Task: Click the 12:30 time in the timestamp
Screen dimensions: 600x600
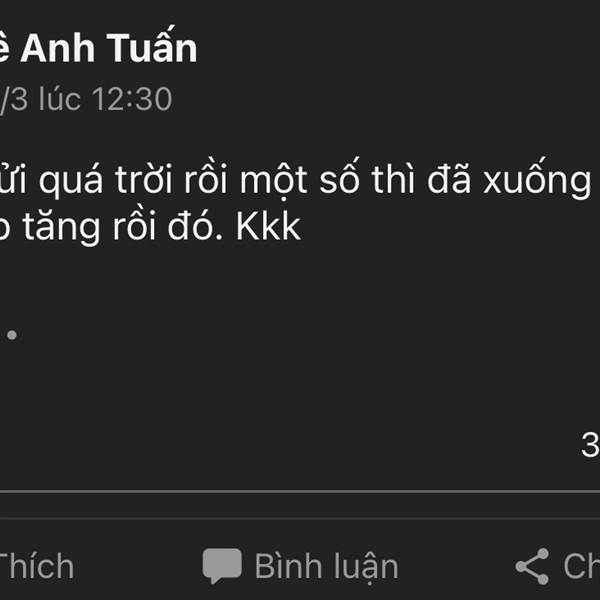Action: pos(132,99)
